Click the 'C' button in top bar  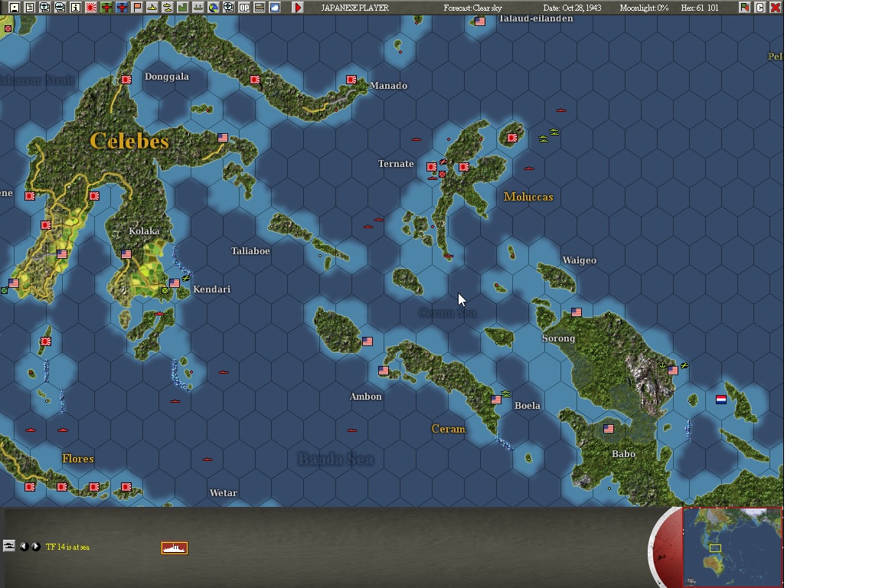click(760, 8)
